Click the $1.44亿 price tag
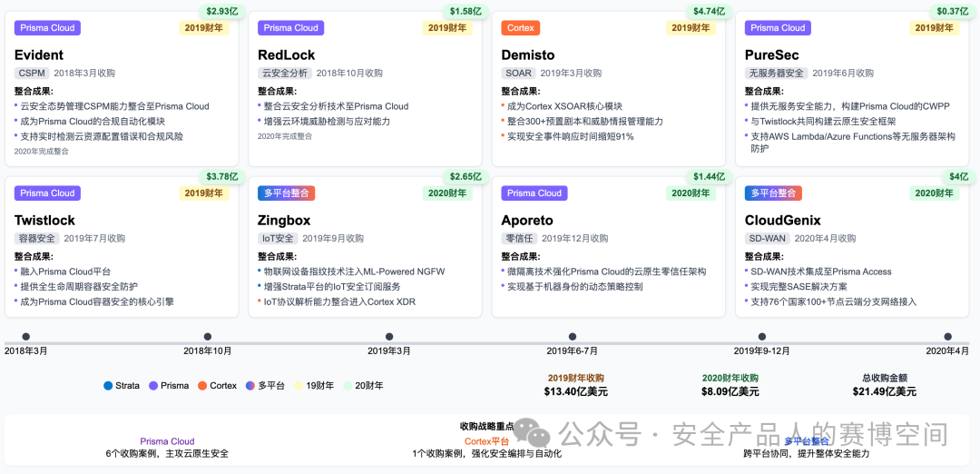 pyautogui.click(x=710, y=177)
